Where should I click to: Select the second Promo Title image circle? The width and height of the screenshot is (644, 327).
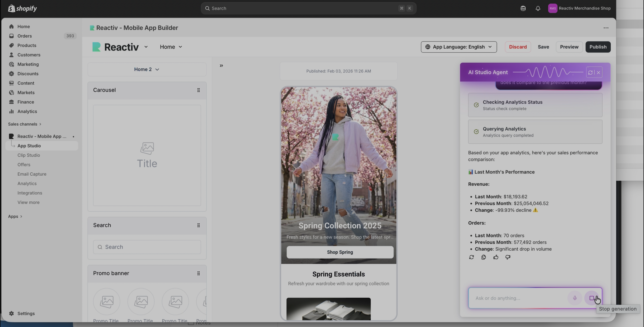pyautogui.click(x=141, y=301)
